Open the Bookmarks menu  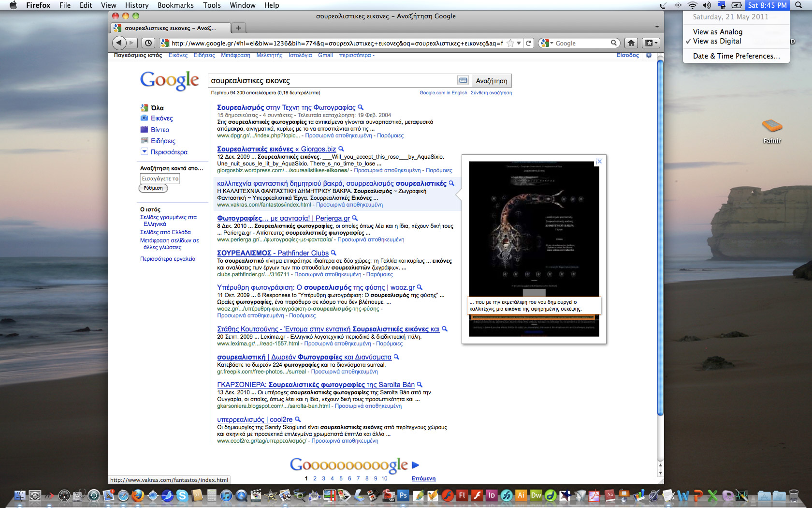point(175,5)
